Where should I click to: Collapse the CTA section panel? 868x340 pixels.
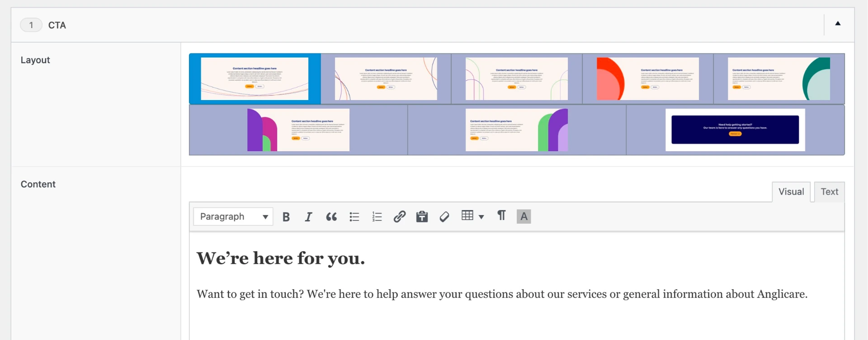(x=838, y=24)
